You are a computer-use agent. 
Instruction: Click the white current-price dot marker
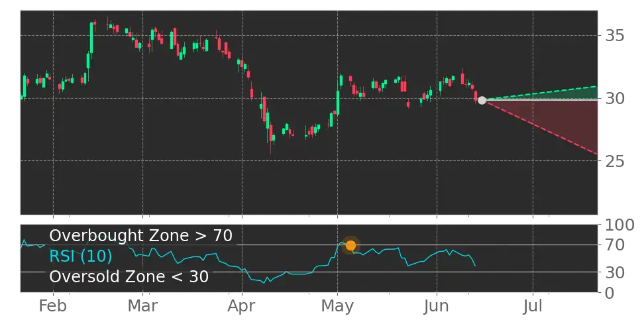tap(482, 100)
